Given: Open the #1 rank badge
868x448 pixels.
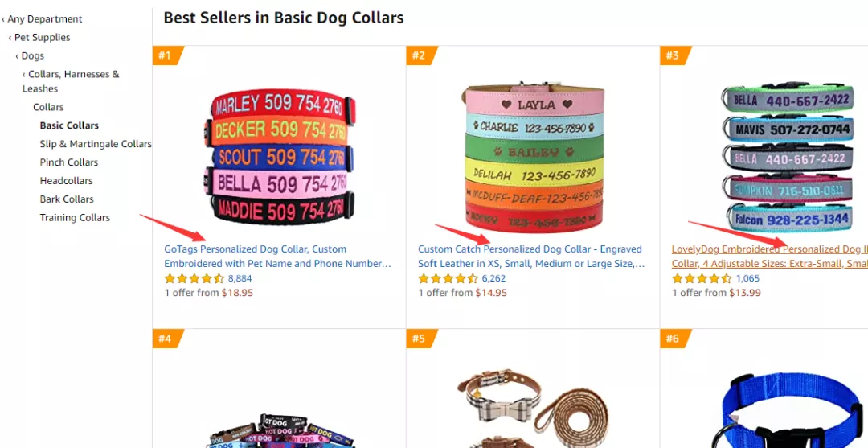Looking at the screenshot, I should [166, 55].
